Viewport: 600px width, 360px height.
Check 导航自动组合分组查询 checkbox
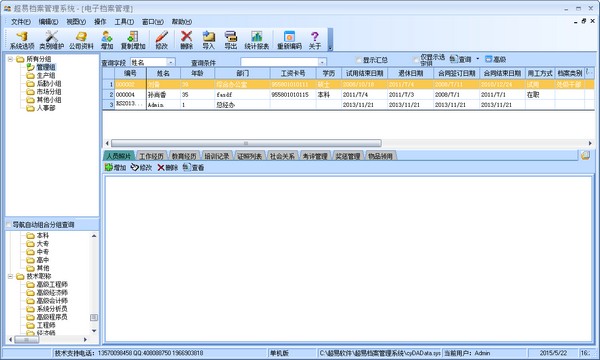8,225
